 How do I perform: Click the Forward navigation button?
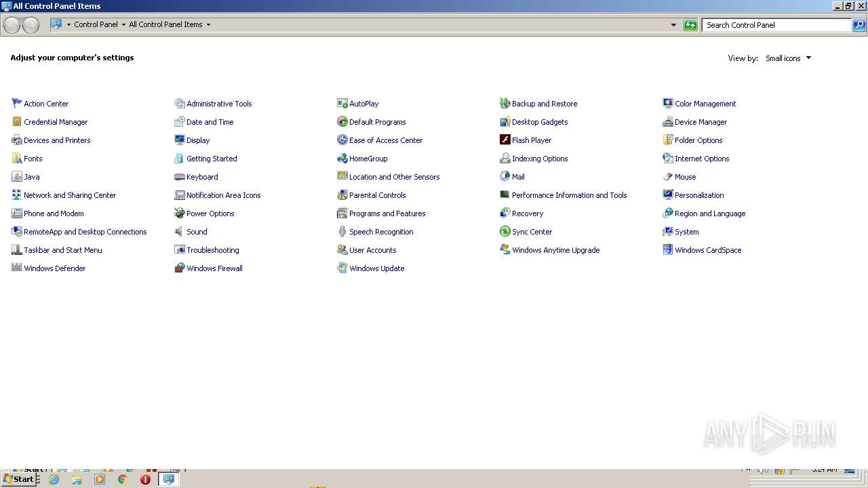[x=31, y=25]
